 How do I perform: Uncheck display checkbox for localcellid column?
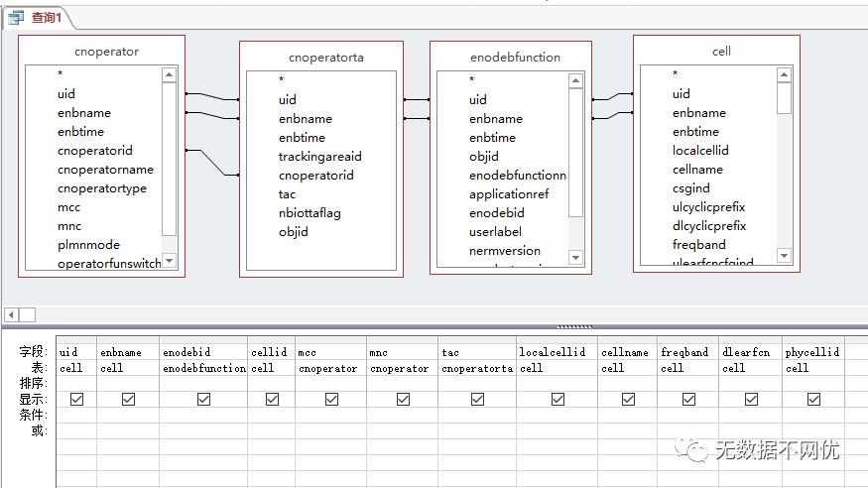click(x=558, y=399)
